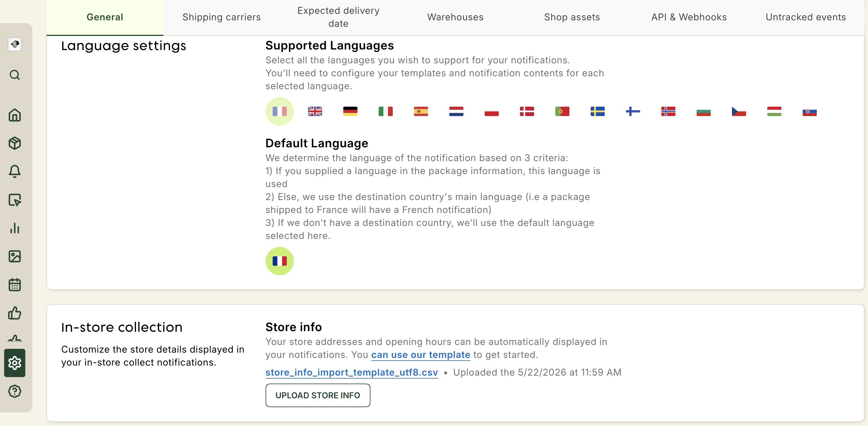This screenshot has height=426, width=868.
Task: Open the Warehouses tab
Action: [x=455, y=17]
